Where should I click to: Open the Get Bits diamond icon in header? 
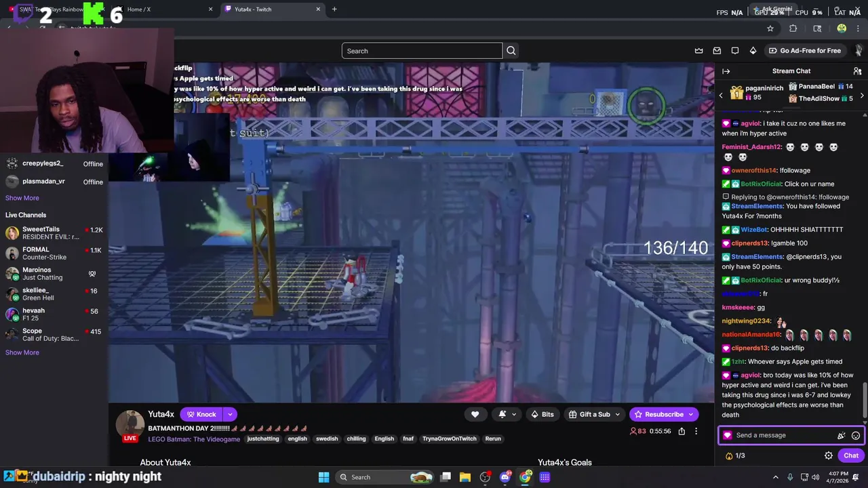[753, 51]
